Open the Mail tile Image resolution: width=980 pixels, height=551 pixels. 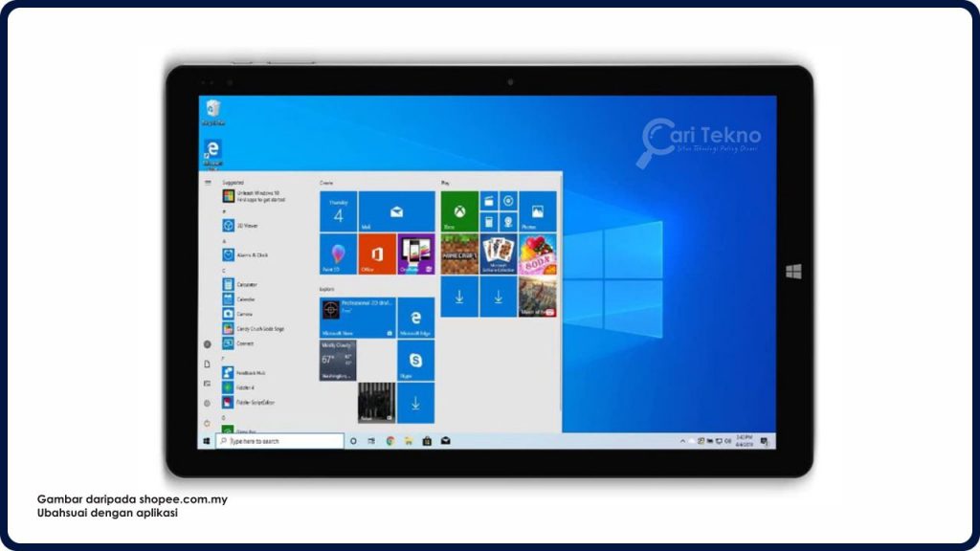(396, 210)
